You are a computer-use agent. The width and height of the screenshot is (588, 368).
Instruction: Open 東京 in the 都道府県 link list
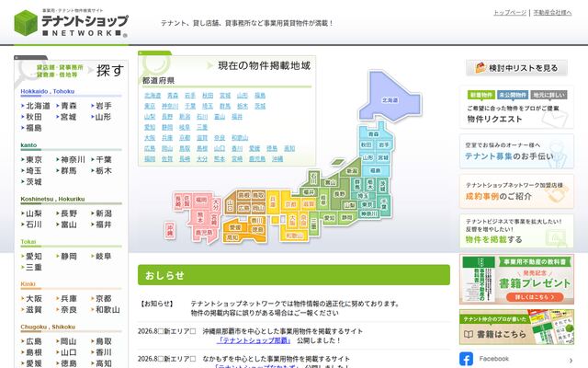[150, 107]
